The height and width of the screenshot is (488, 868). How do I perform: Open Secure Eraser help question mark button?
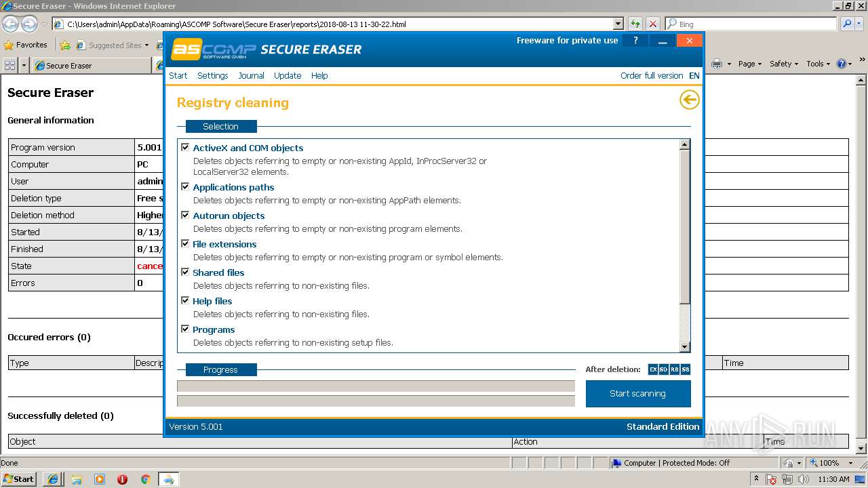click(x=635, y=41)
